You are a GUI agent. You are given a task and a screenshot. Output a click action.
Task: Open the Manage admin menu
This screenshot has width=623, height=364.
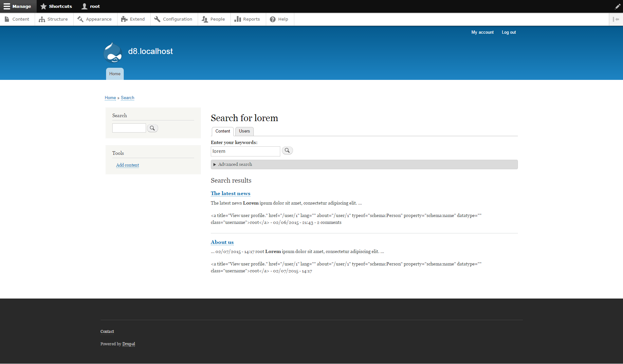click(x=18, y=6)
